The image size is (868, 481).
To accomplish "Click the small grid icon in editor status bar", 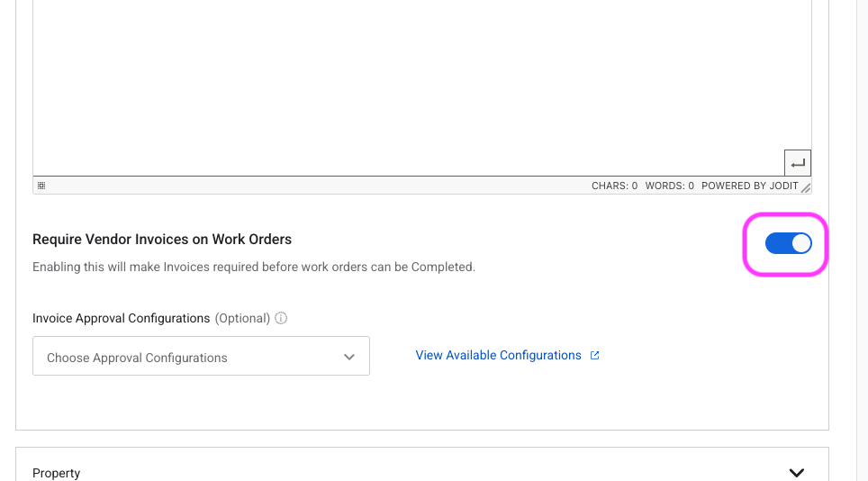I will [41, 186].
